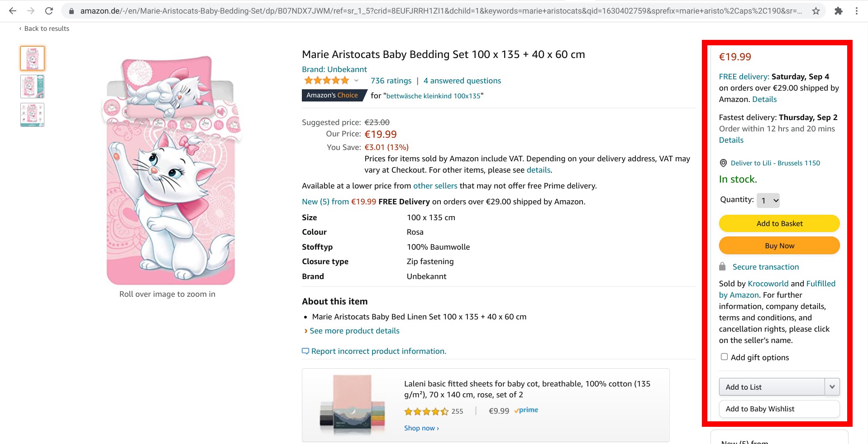The image size is (868, 444).
Task: Open the browser extensions puzzle icon
Action: 839,11
